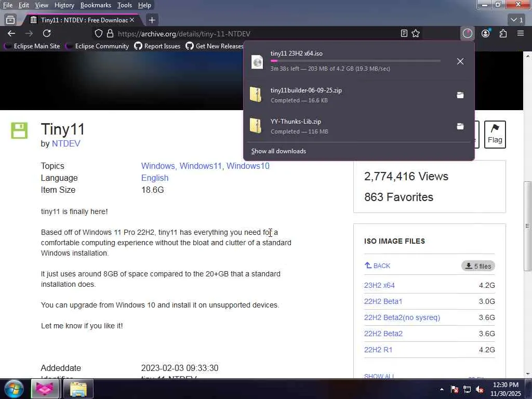Open the Get New Releases bookmark

tap(215, 46)
